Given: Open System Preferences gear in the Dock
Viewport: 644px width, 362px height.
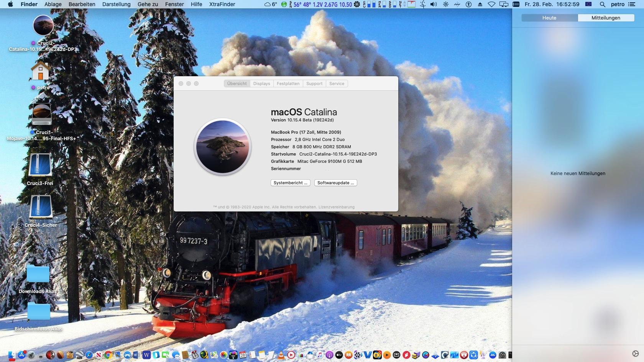Looking at the screenshot, I should coord(502,355).
